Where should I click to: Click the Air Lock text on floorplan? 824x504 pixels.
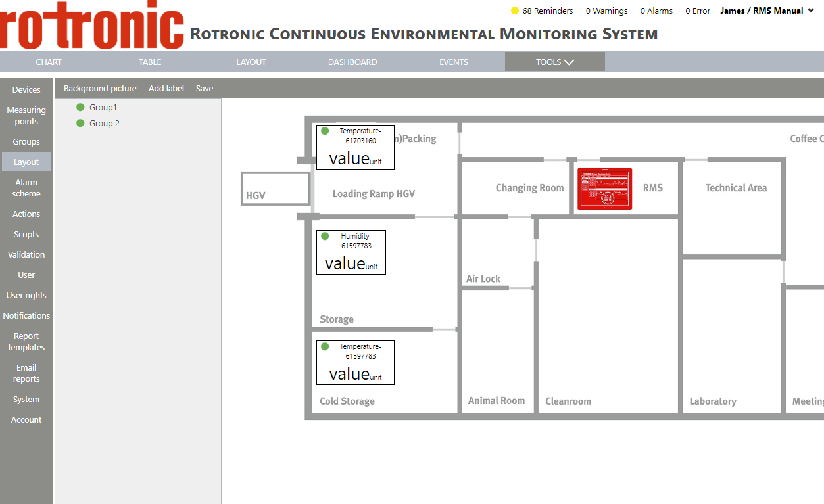coord(483,279)
